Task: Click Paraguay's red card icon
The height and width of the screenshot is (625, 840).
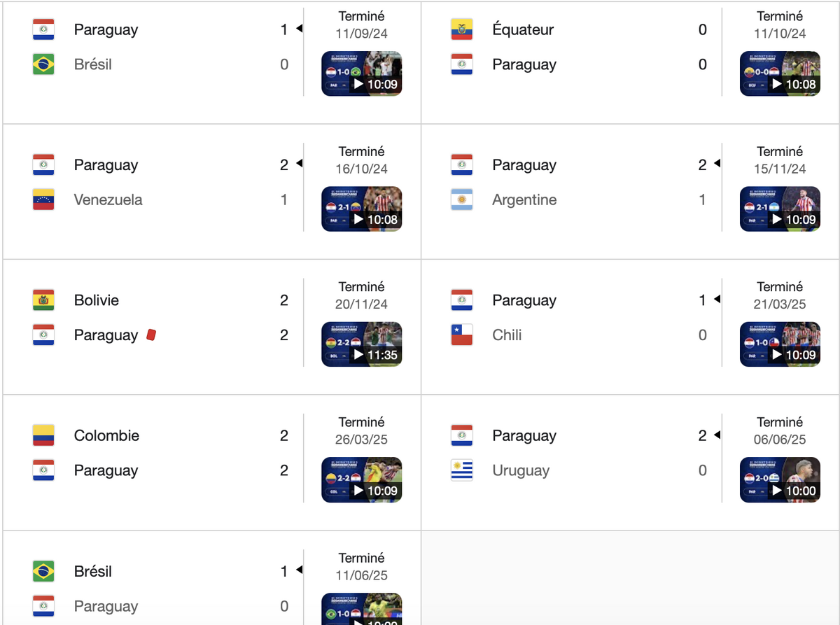Action: click(x=150, y=335)
